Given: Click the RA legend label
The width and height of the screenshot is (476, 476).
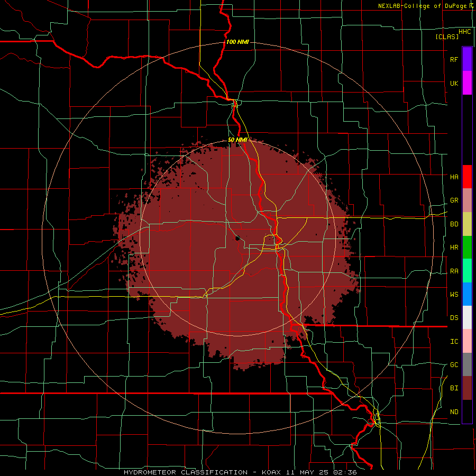Looking at the screenshot, I should pyautogui.click(x=454, y=271).
